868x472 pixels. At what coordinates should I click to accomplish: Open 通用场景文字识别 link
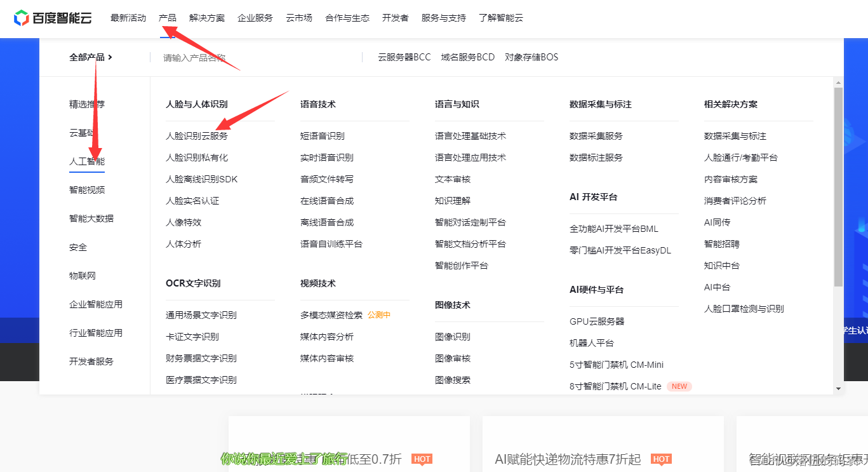pyautogui.click(x=201, y=315)
